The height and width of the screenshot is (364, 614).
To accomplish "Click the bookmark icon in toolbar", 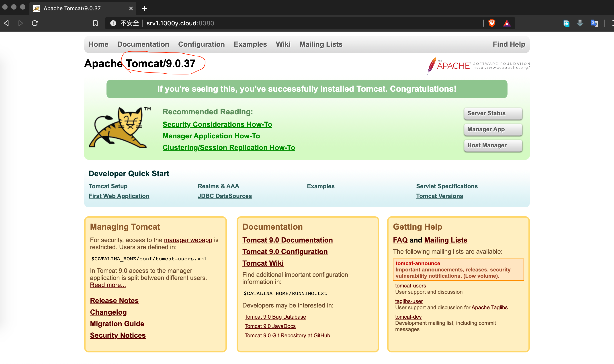I will [95, 23].
